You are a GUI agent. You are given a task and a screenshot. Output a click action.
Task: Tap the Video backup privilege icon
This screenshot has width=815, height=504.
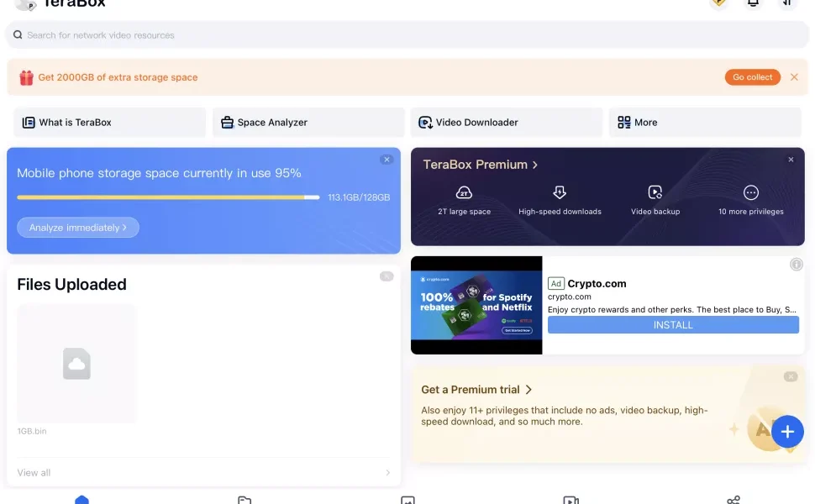[655, 192]
